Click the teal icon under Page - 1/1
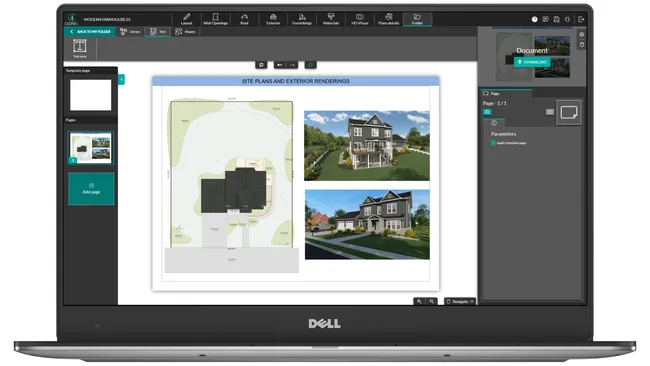This screenshot has width=650, height=366. (x=487, y=112)
